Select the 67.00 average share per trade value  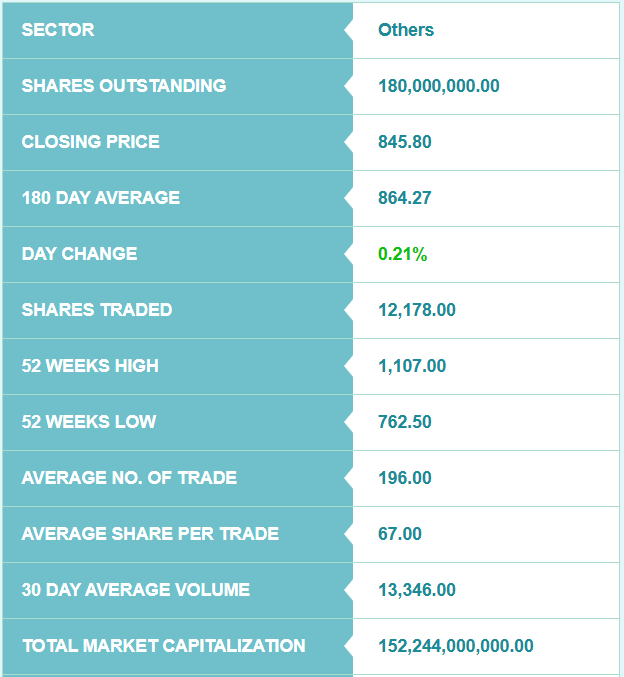[400, 534]
